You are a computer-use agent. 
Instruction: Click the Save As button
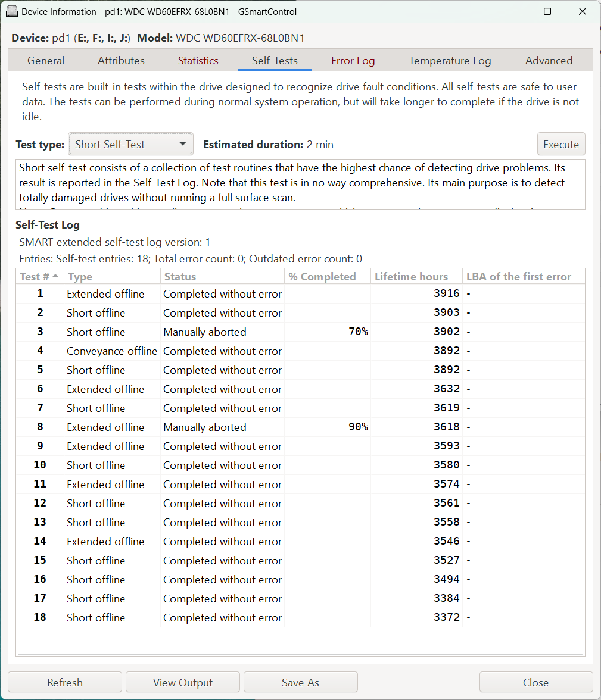[x=300, y=682]
